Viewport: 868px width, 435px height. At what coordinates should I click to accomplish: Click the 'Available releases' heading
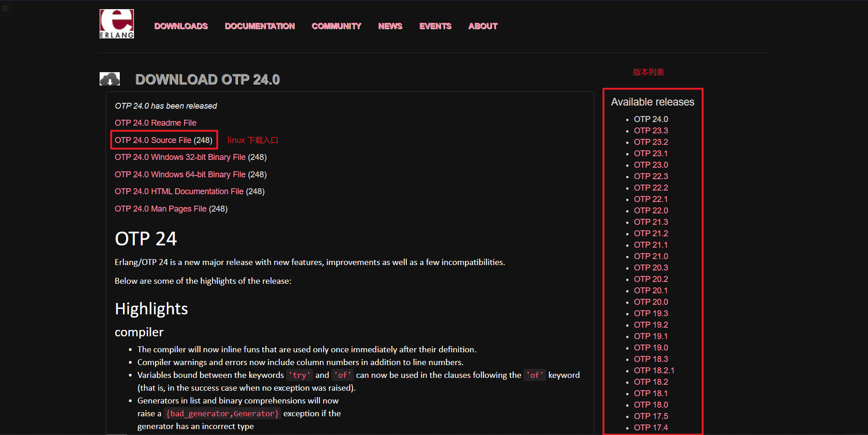click(653, 102)
